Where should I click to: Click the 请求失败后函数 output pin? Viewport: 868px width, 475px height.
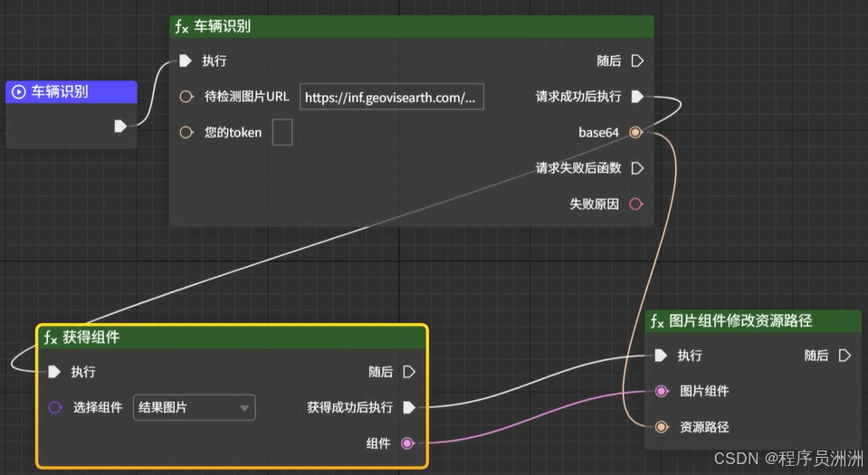point(637,167)
